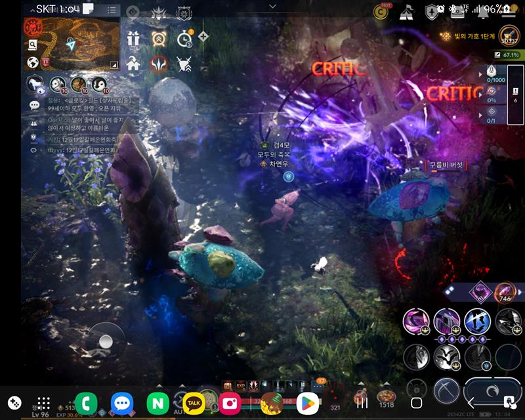
Task: Cast the white bats skill
Action: pyautogui.click(x=447, y=358)
